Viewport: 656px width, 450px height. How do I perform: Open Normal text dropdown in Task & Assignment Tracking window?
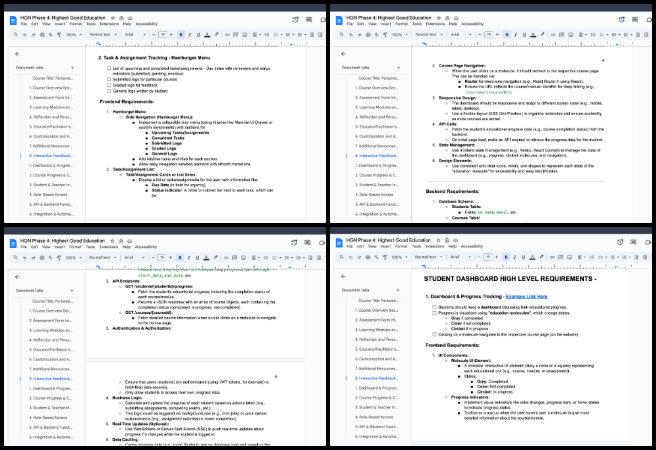click(103, 34)
